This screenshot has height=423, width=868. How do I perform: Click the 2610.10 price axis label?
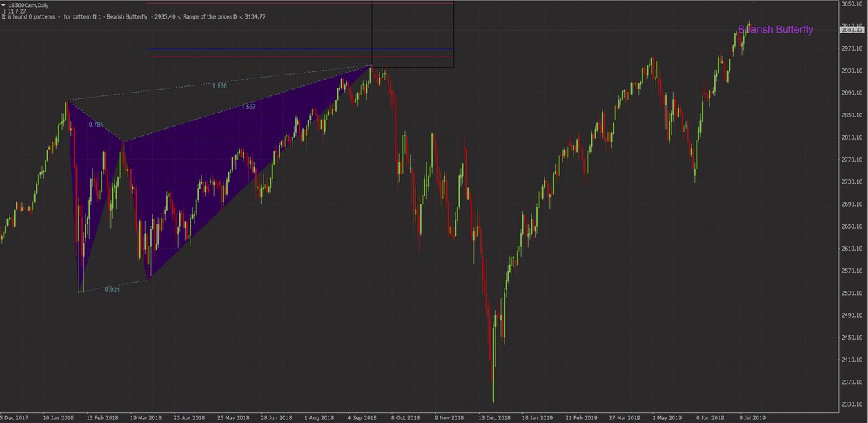point(852,249)
